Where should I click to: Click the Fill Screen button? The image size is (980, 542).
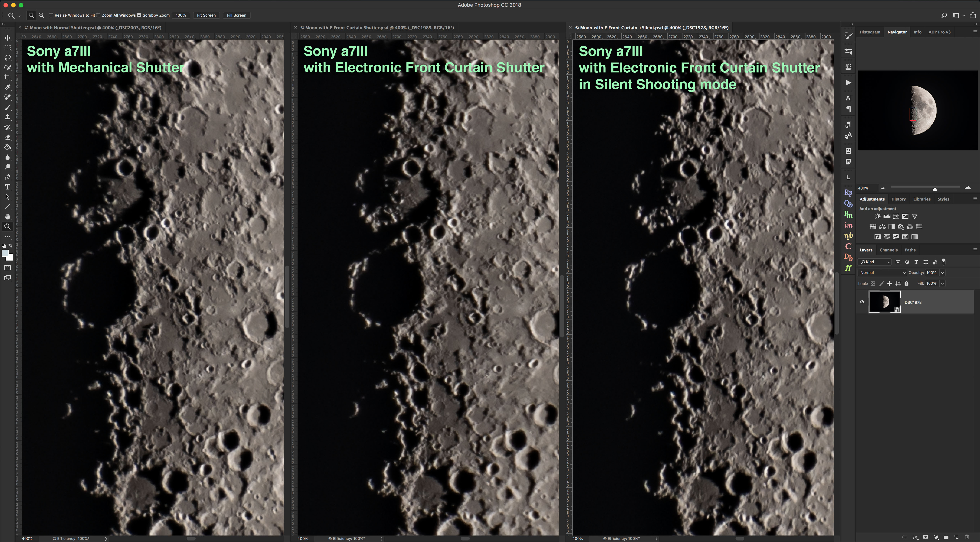point(236,15)
